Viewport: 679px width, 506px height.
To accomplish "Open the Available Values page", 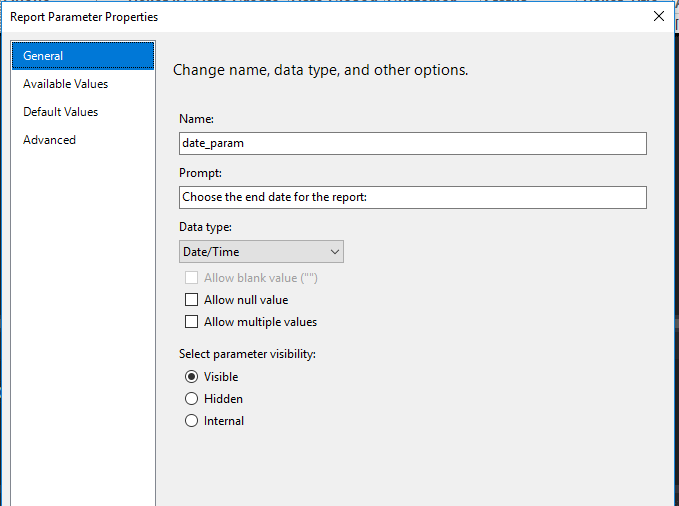I will 65,84.
